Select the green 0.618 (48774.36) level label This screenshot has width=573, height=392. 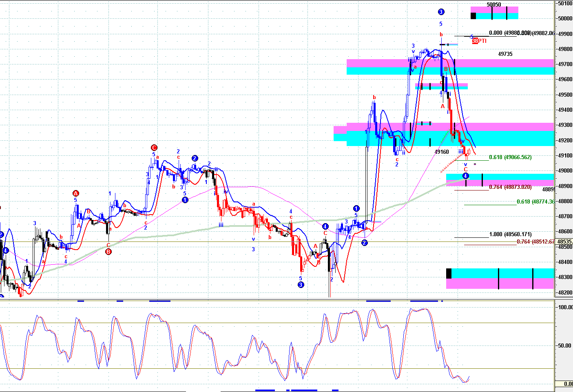535,202
